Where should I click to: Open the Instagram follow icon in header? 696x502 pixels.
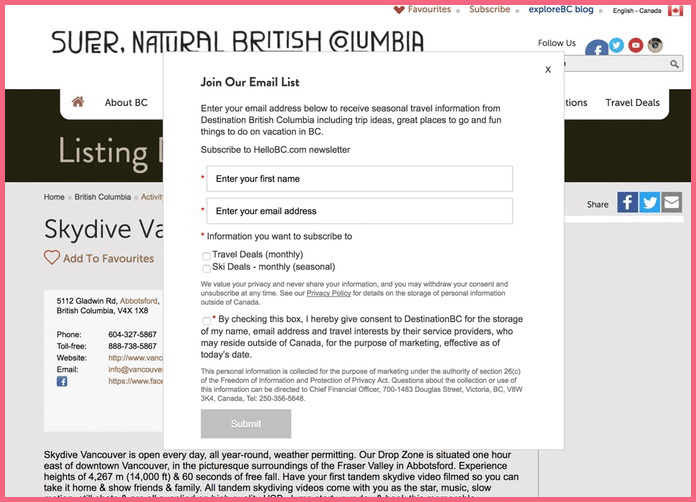(x=655, y=45)
